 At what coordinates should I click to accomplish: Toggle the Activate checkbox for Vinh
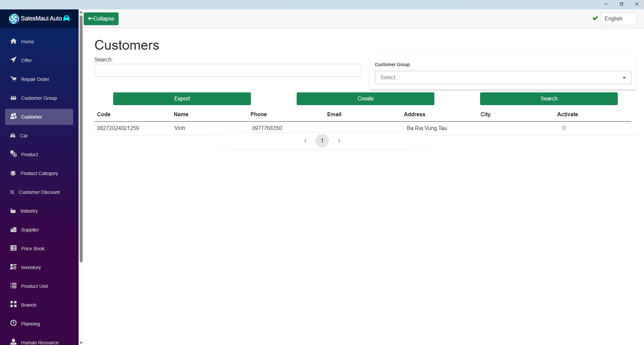point(564,128)
